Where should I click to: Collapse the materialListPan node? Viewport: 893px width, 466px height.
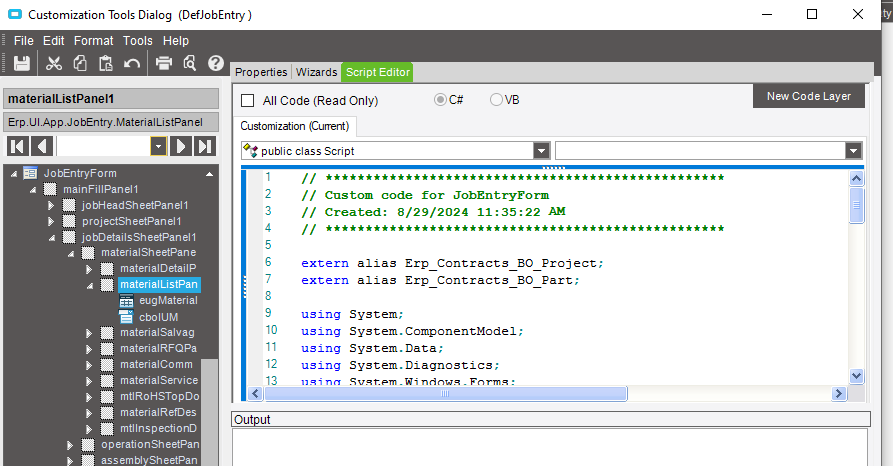click(x=90, y=285)
